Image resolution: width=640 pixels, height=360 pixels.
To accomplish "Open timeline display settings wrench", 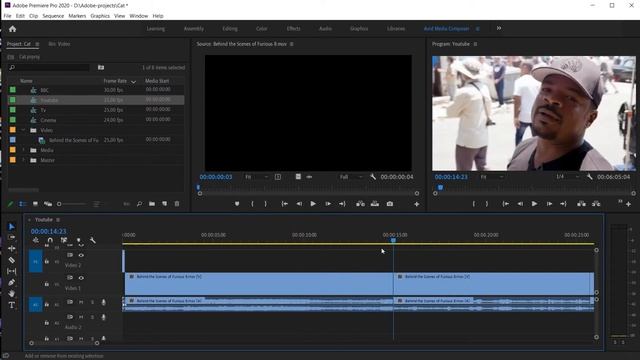I will [93, 240].
